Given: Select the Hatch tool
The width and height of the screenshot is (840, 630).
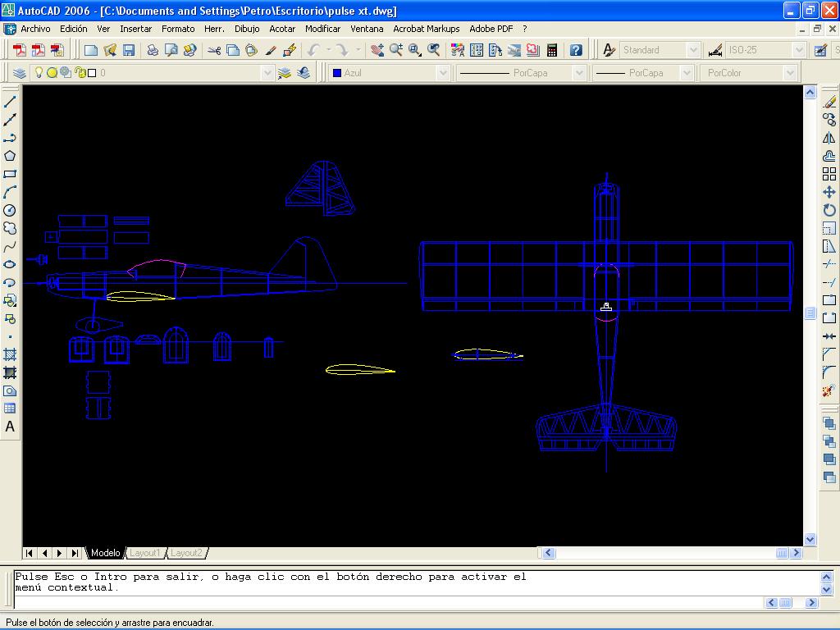Looking at the screenshot, I should point(10,354).
